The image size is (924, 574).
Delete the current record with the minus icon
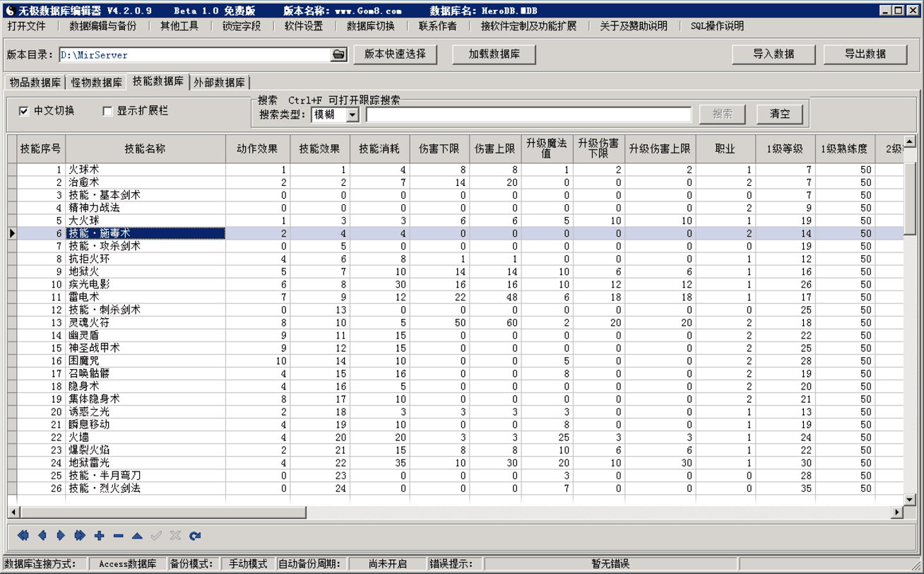click(x=117, y=536)
